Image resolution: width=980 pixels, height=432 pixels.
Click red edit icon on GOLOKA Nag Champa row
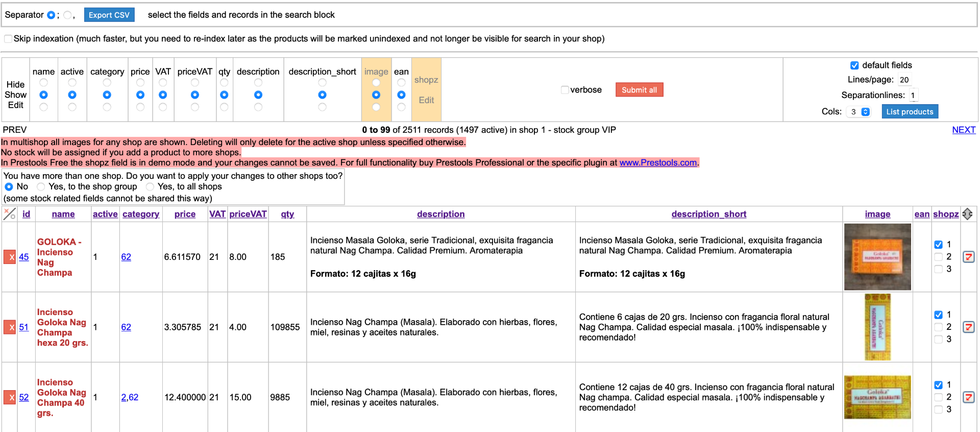tap(968, 257)
